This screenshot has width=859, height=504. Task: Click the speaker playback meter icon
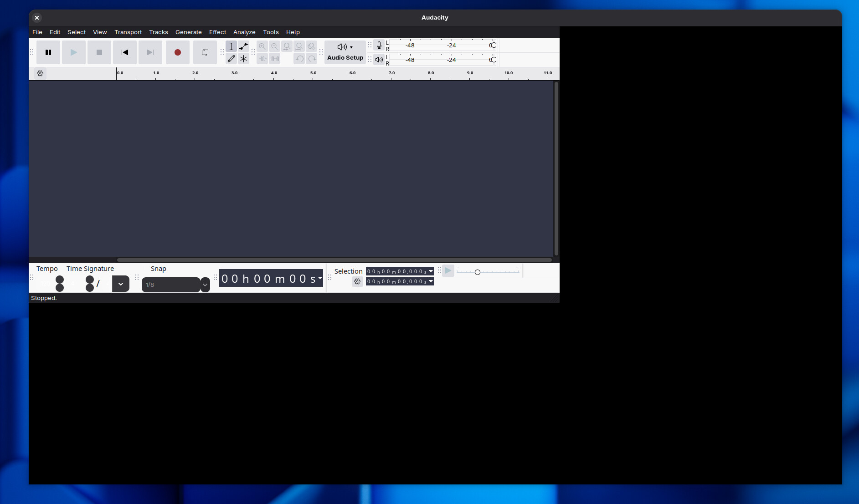click(x=379, y=60)
